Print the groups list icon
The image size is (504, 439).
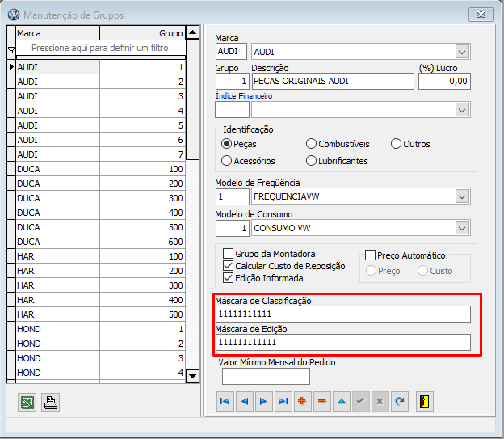(x=51, y=403)
